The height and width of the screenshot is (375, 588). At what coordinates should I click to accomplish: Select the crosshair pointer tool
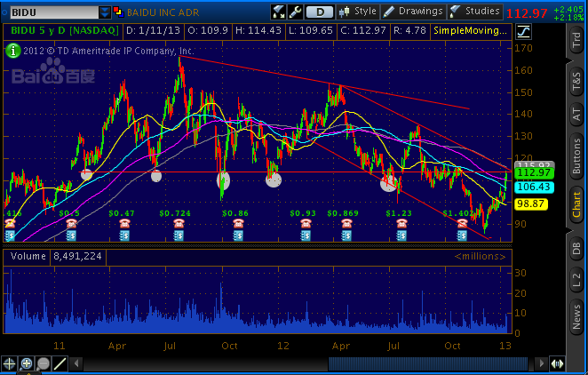(9, 363)
